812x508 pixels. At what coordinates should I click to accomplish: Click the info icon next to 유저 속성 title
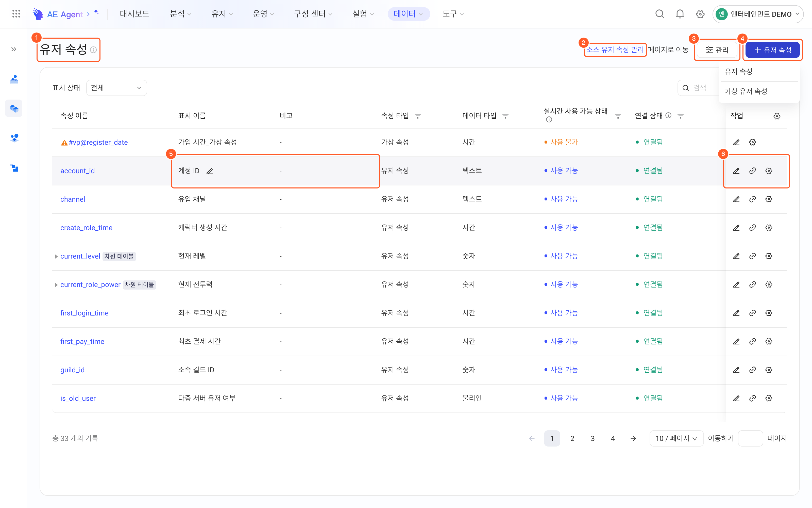94,50
